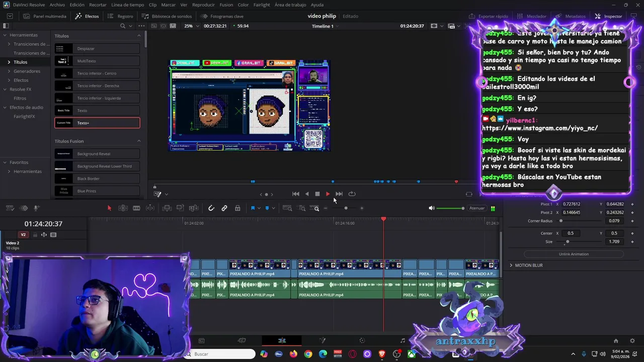Add a blue flag to clip
Screen dimensions: 644x362
click(253, 208)
